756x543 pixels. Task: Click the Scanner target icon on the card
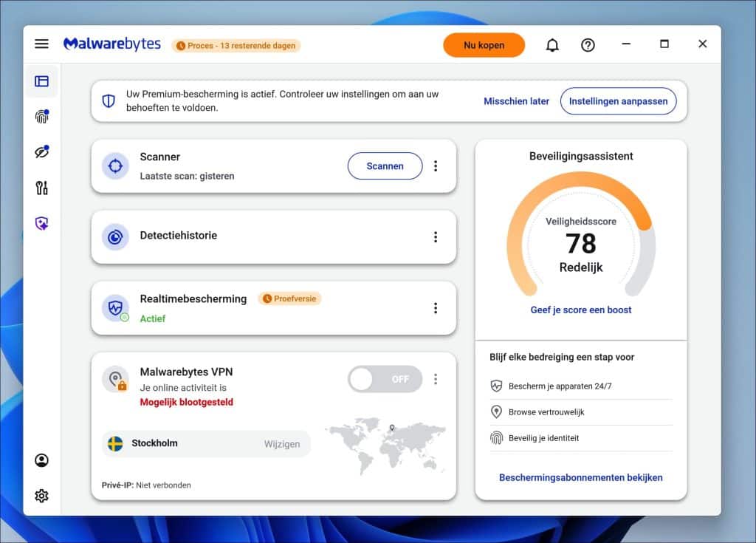tap(114, 165)
